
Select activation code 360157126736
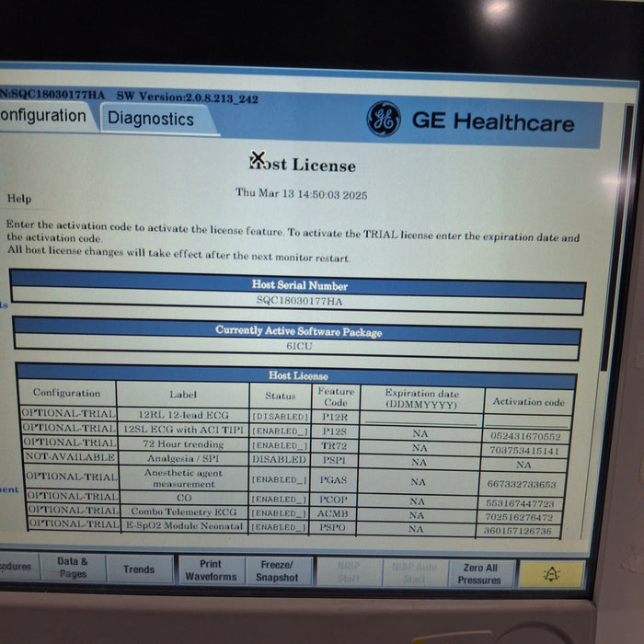coord(518,531)
